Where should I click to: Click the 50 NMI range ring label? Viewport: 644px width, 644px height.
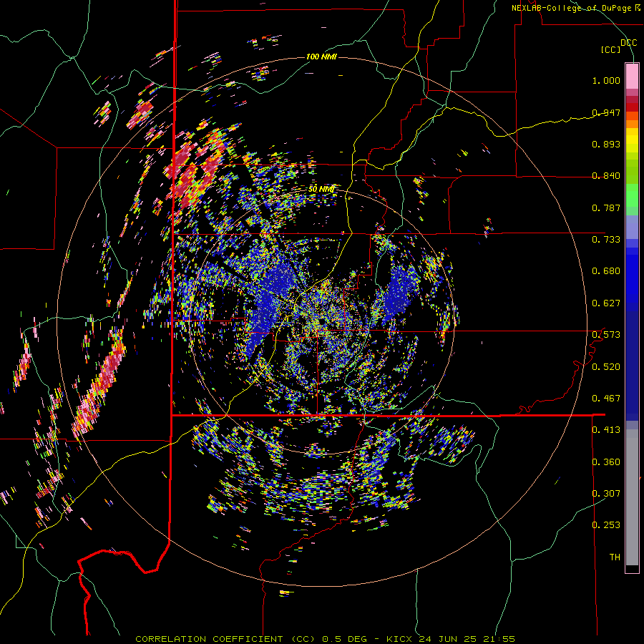click(321, 190)
